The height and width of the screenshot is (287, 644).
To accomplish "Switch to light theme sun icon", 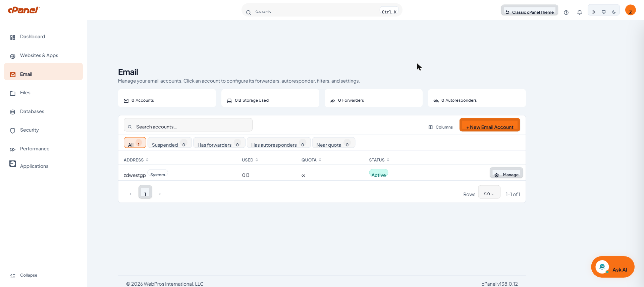I will 594,12.
